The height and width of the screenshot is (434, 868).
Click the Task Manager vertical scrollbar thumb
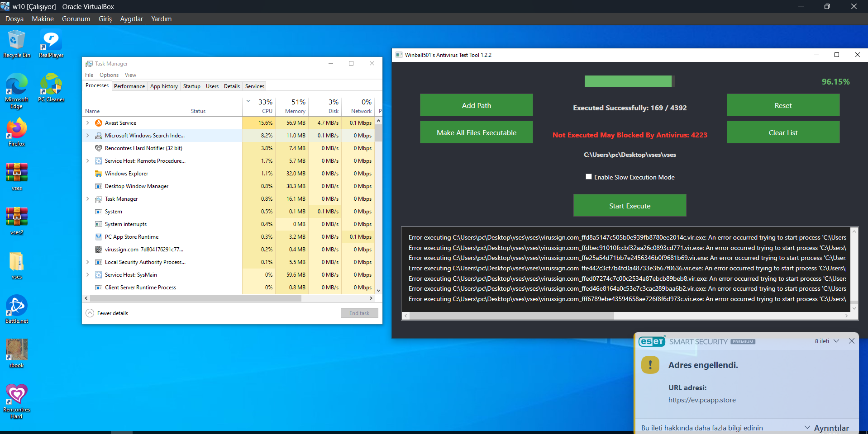tap(379, 133)
